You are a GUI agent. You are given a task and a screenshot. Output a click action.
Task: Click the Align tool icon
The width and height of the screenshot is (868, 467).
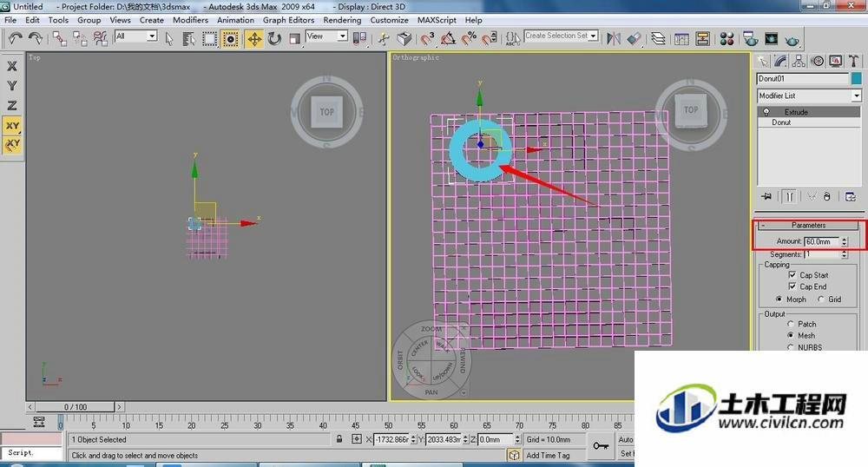[x=634, y=38]
